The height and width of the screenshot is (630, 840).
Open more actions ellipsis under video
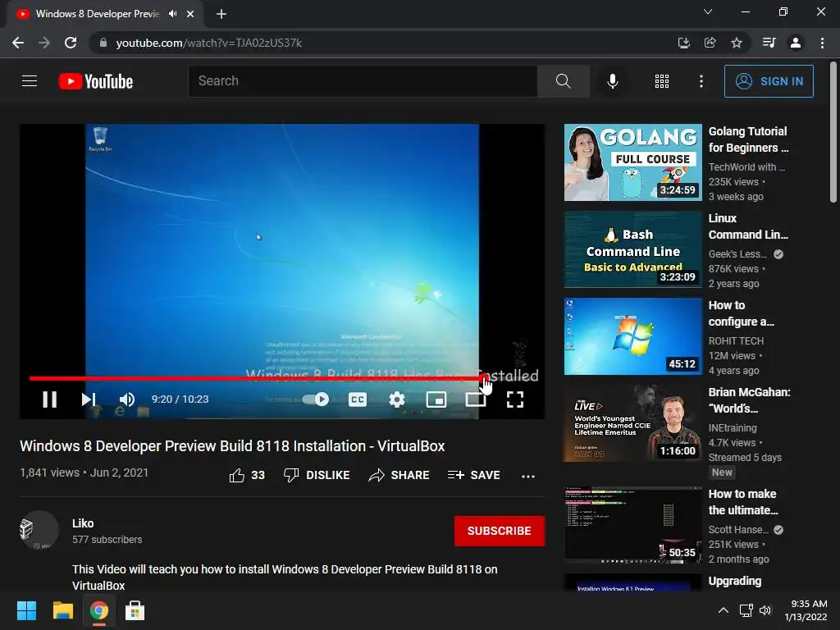pyautogui.click(x=528, y=476)
